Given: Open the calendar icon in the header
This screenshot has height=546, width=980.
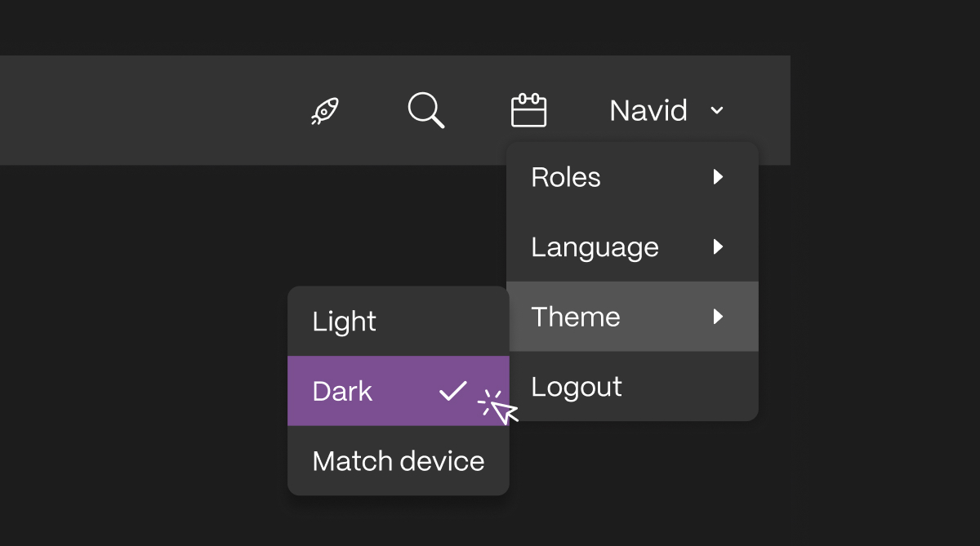Looking at the screenshot, I should (x=528, y=110).
